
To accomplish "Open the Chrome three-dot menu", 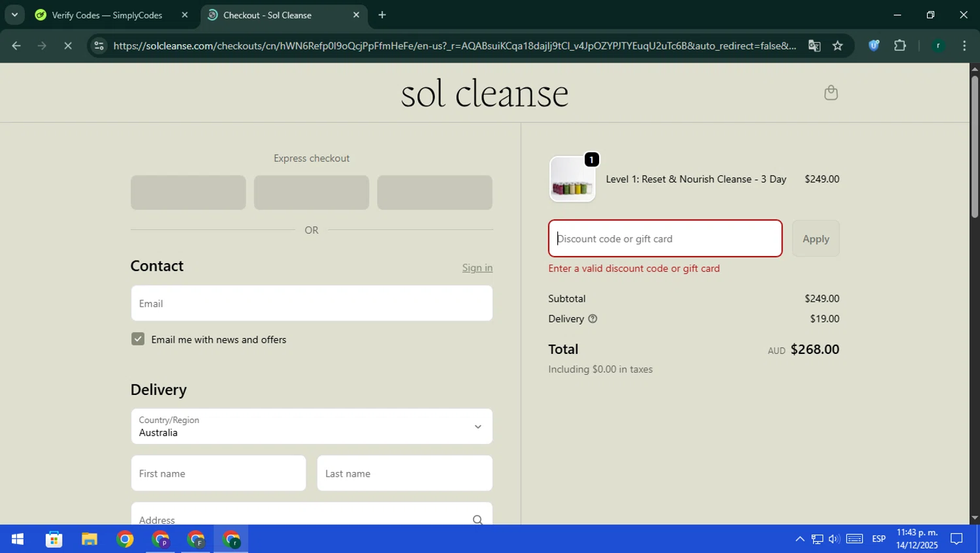I will tap(964, 46).
